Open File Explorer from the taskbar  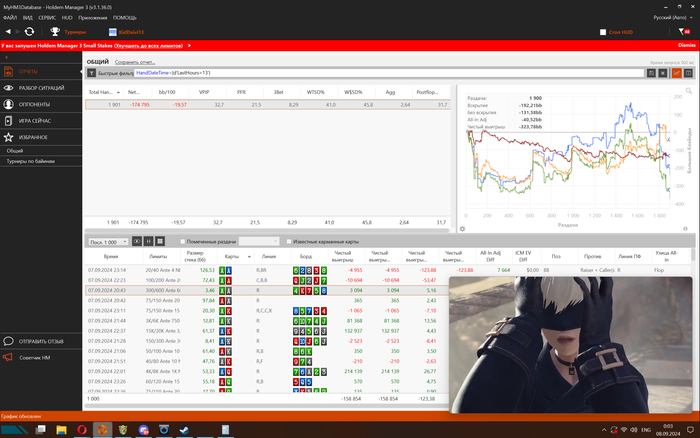click(x=61, y=430)
